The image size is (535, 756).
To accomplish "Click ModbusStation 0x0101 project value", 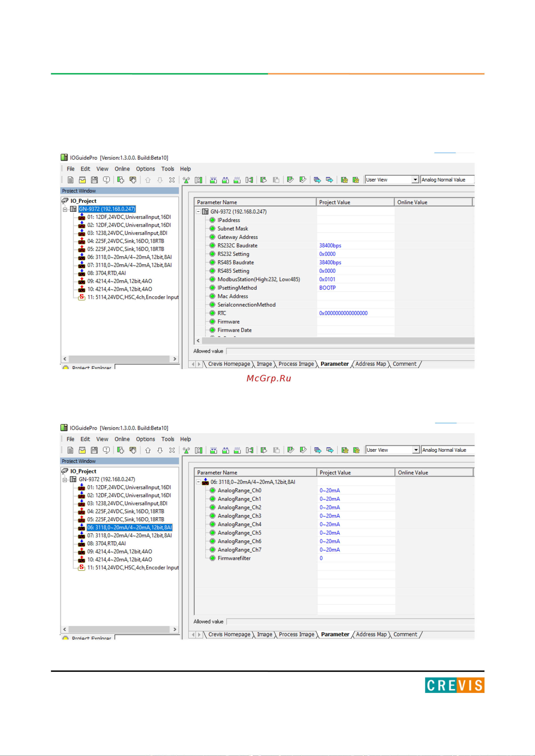I will click(327, 279).
